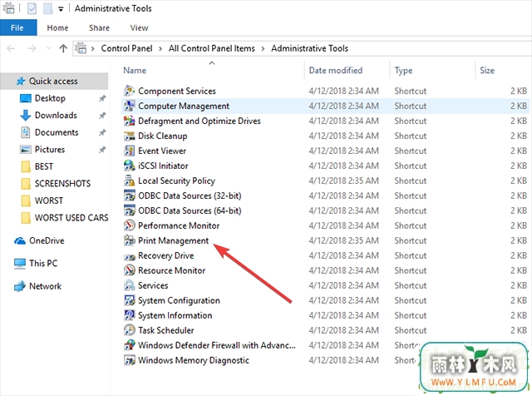532x396 pixels.
Task: Switch to the Share ribbon tab
Action: pos(99,27)
